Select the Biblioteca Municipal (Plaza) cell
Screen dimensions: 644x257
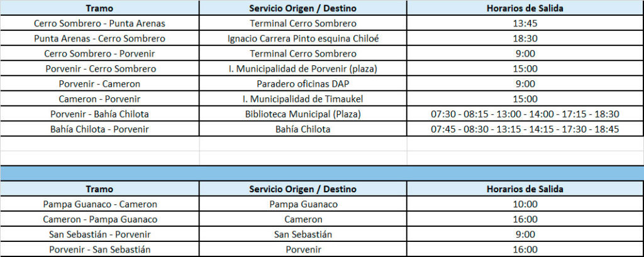(303, 114)
